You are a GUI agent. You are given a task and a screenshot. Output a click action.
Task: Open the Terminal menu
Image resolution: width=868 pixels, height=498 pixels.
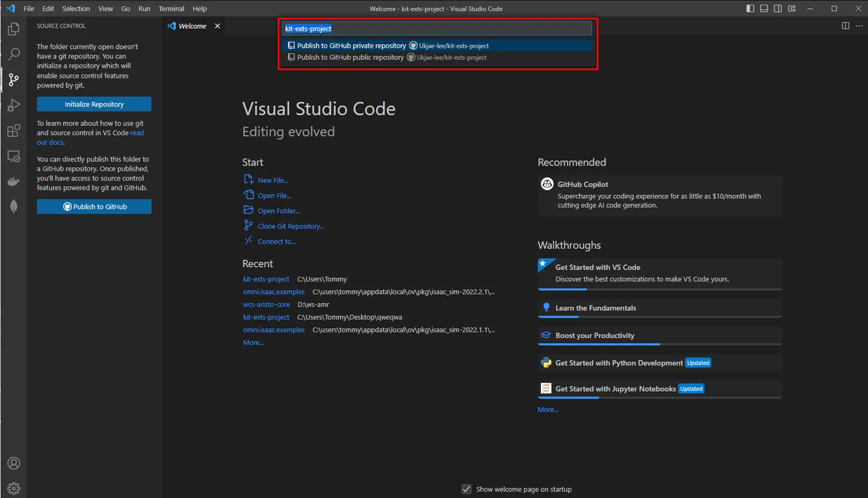click(171, 9)
